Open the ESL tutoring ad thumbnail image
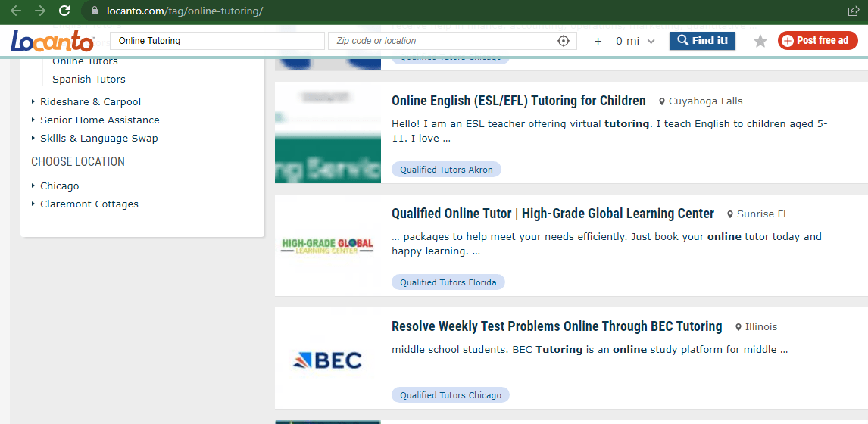Image resolution: width=868 pixels, height=424 pixels. click(x=328, y=132)
